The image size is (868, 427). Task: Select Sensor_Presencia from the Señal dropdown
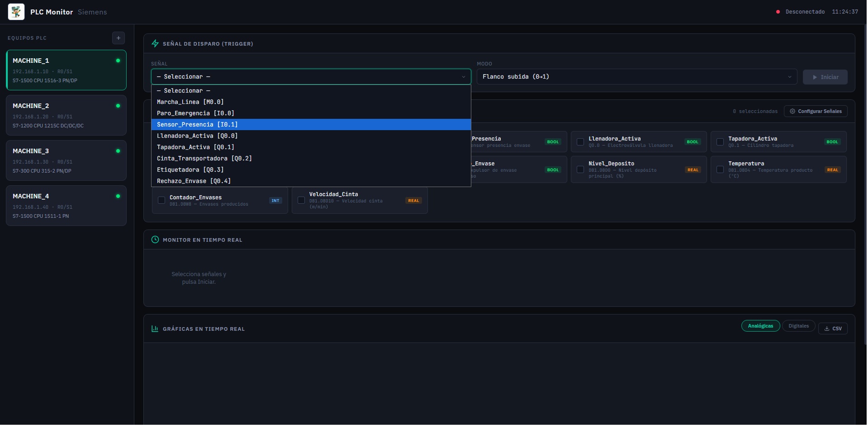(x=197, y=124)
